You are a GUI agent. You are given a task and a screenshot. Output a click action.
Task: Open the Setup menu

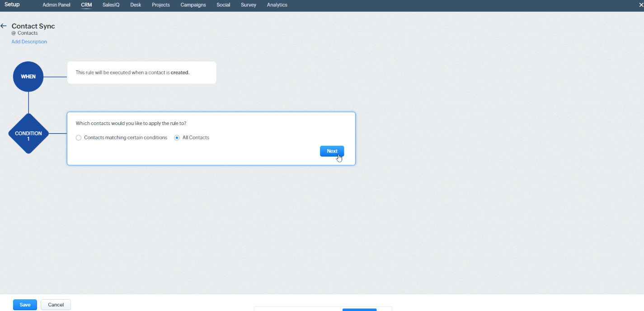tap(11, 5)
